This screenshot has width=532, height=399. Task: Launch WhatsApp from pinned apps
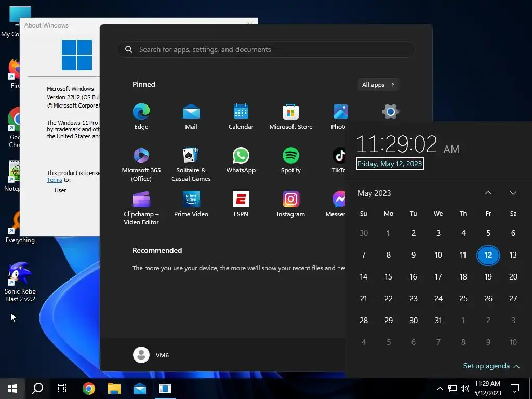click(241, 161)
